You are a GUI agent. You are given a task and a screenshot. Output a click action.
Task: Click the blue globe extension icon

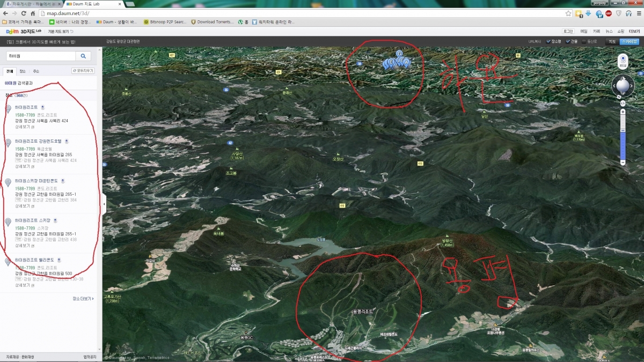point(599,13)
